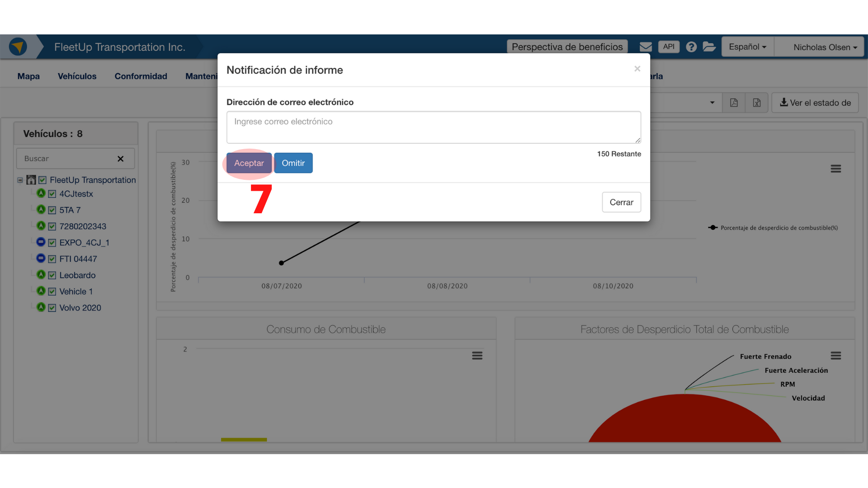Toggle the FleetUp Transportation group checkbox
Screen dimensions: 868x488
(x=42, y=180)
